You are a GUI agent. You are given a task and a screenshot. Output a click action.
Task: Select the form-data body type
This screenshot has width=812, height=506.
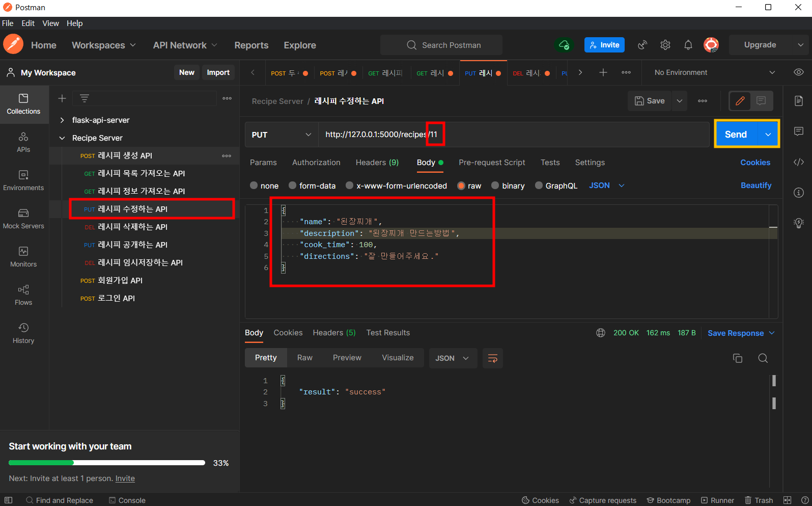[312, 185]
